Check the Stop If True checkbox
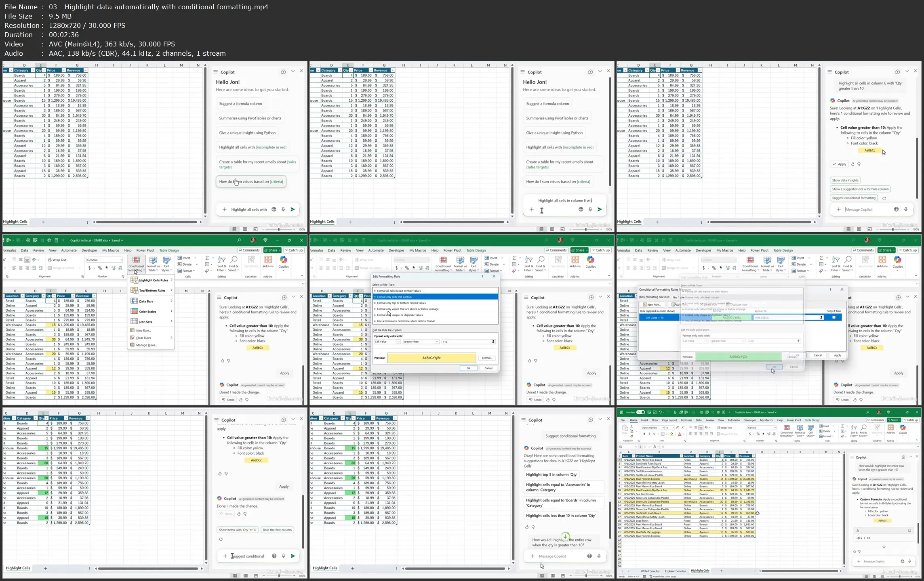Screen dimensions: 924x581 click(x=833, y=317)
